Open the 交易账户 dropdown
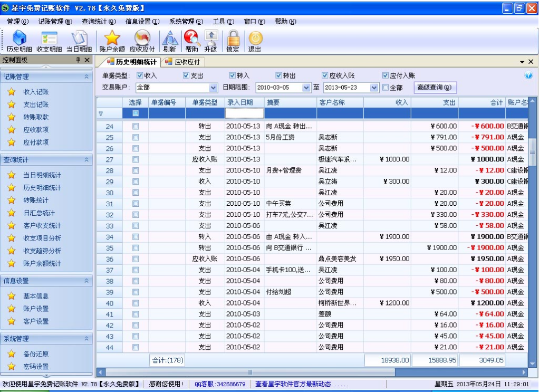Image resolution: width=539 pixels, height=392 pixels. tap(213, 88)
